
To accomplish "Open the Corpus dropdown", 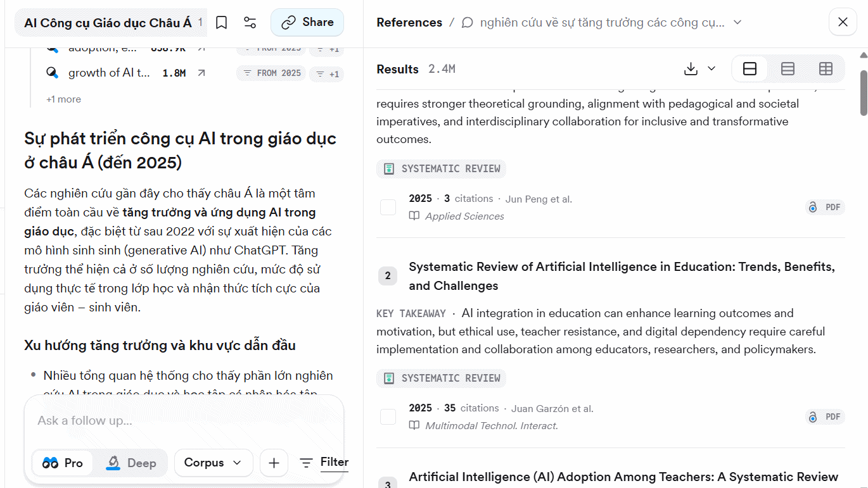I will click(x=214, y=463).
